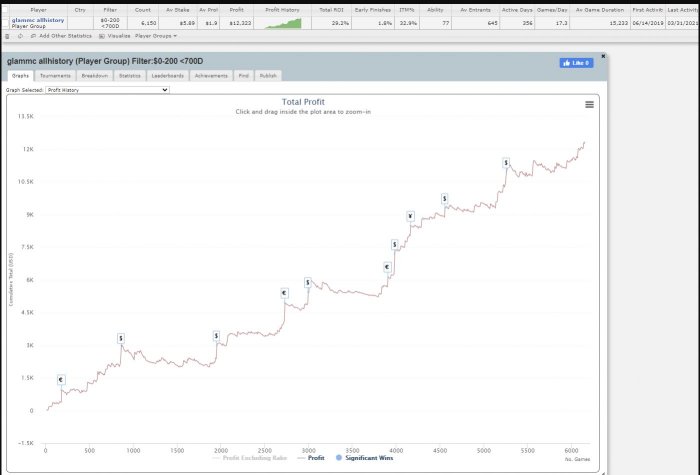Close the player group panel
Screen dimensions: 700x475
pos(603,56)
